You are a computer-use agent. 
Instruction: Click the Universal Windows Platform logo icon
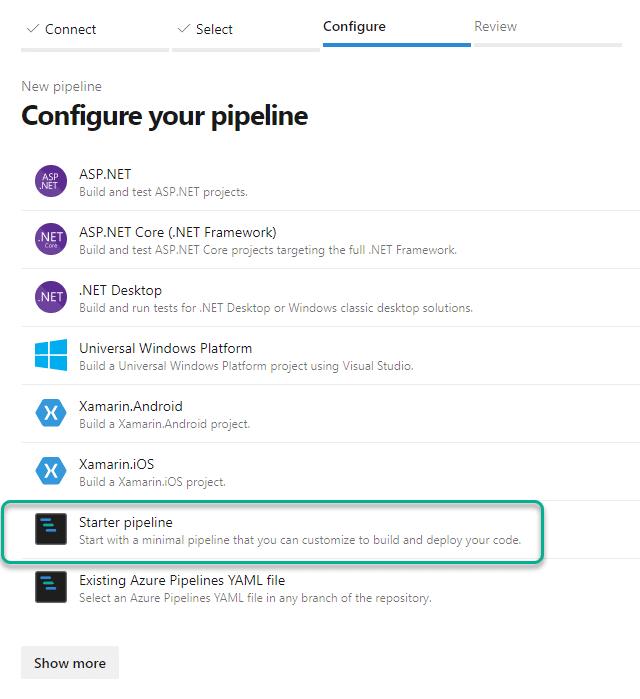pos(51,356)
